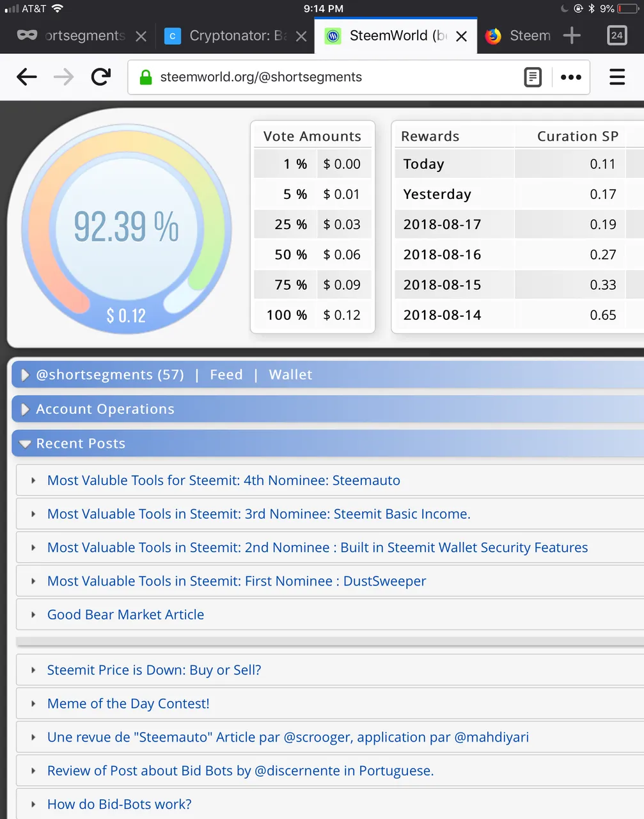Select the 50 % vote amount row

point(313,255)
